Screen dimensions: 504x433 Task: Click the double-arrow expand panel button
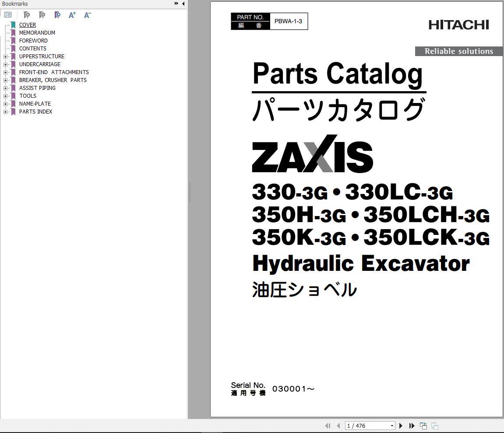176,4
